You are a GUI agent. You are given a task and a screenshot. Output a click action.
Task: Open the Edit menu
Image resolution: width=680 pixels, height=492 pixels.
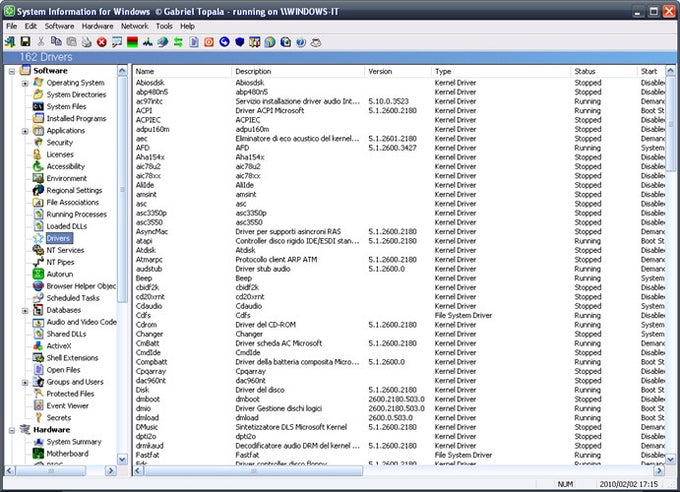coord(30,26)
